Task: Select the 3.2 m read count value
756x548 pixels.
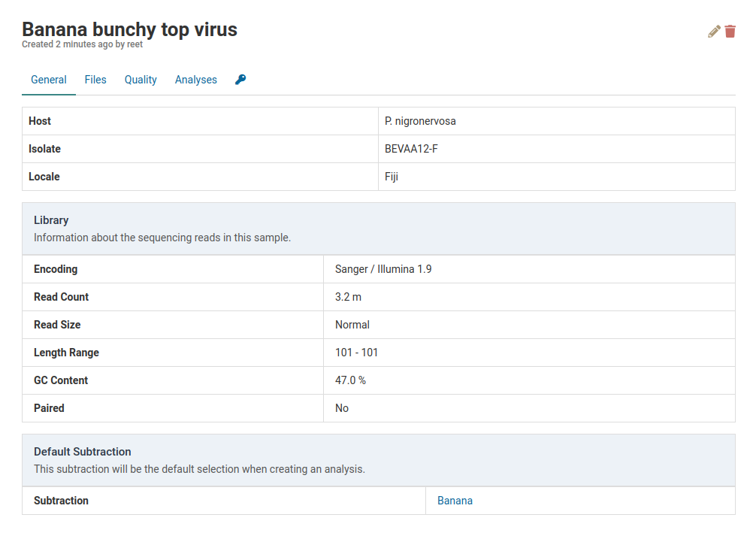Action: pyautogui.click(x=348, y=297)
